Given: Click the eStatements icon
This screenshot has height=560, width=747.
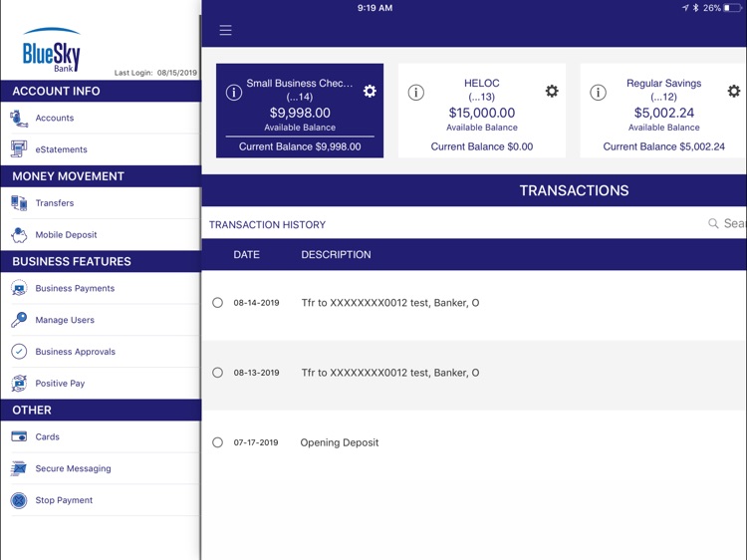Looking at the screenshot, I should tap(19, 149).
